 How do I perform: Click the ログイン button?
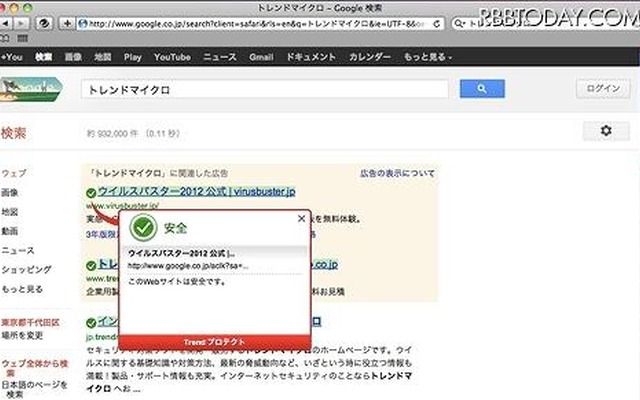click(x=603, y=88)
